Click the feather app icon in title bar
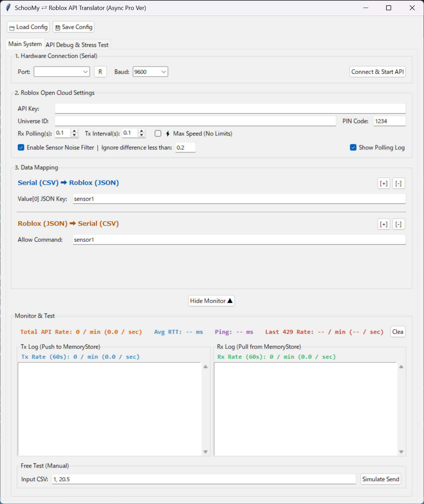This screenshot has width=424, height=504. click(8, 8)
